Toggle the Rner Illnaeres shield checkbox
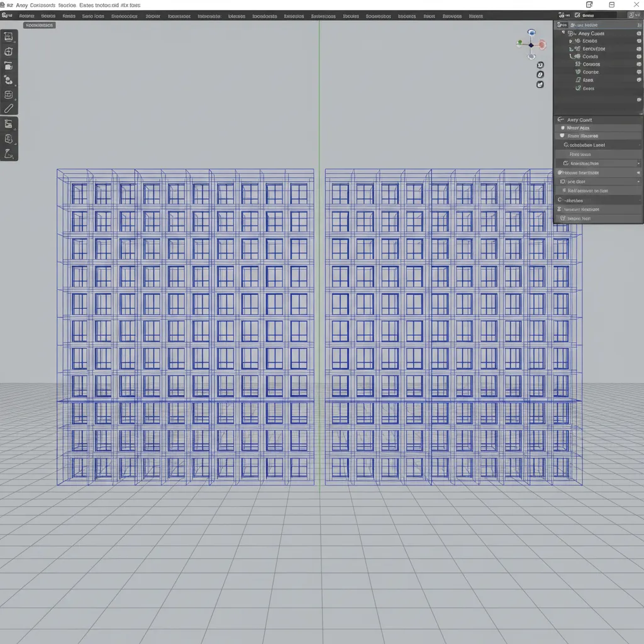This screenshot has height=644, width=644. coord(562,136)
